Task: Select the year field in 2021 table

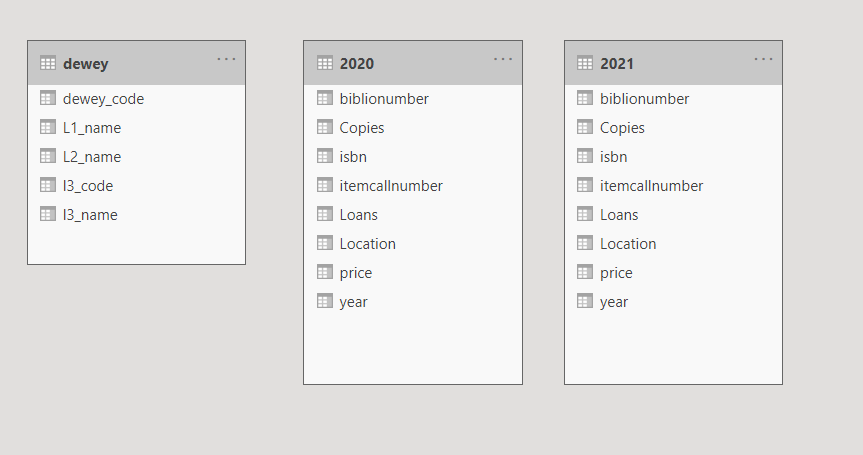Action: (x=614, y=302)
